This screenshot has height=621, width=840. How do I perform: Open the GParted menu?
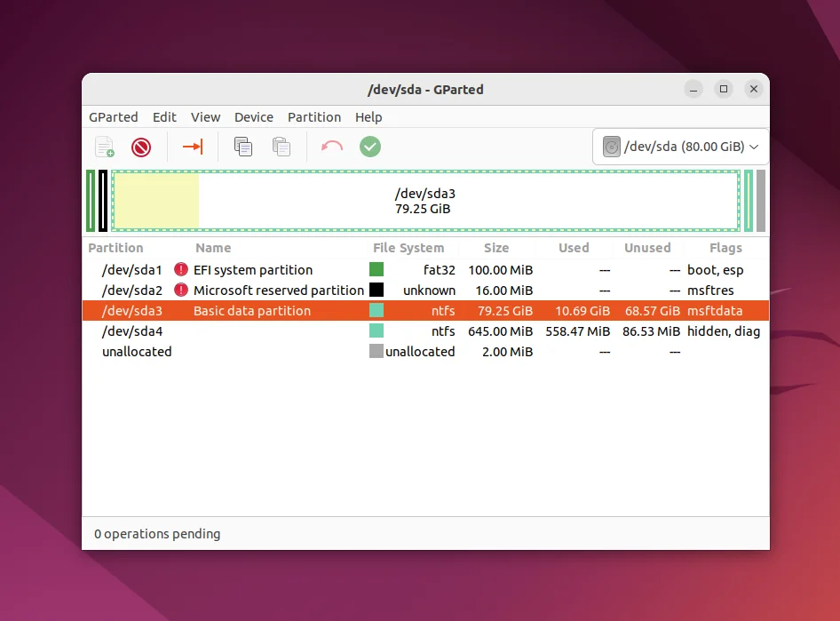tap(113, 117)
